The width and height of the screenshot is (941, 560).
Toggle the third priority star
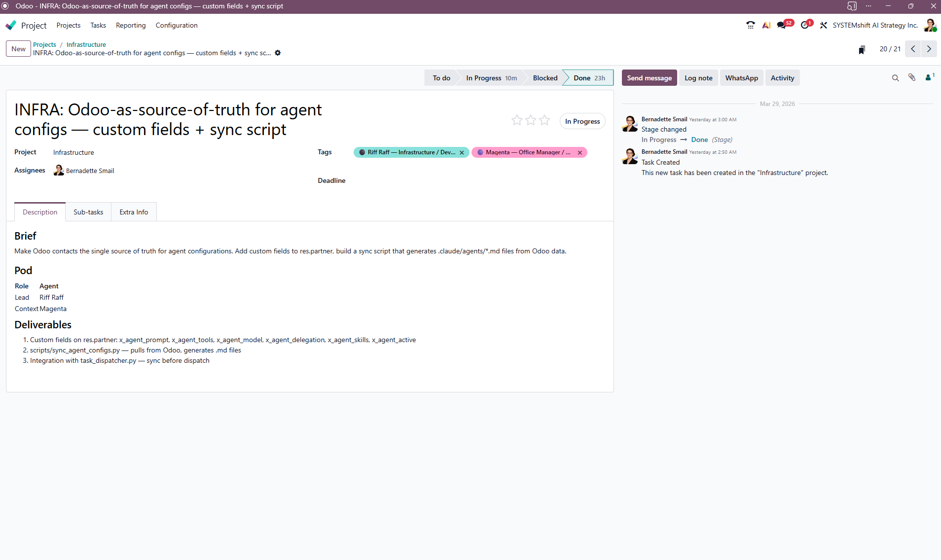click(544, 120)
